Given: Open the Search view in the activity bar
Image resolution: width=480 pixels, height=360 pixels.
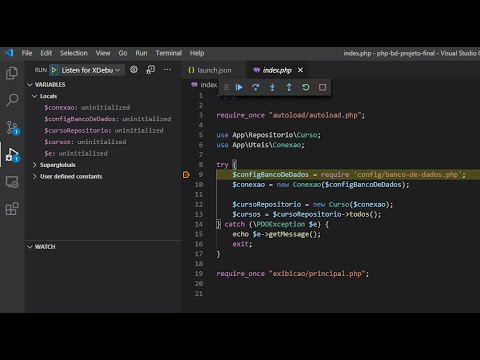Looking at the screenshot, I should [12, 100].
